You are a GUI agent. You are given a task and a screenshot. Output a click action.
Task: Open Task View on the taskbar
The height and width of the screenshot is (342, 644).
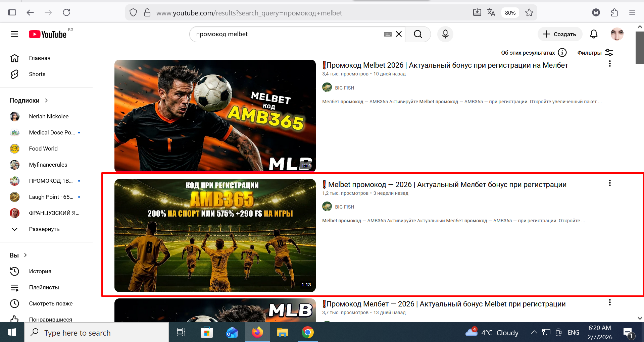coord(181,332)
